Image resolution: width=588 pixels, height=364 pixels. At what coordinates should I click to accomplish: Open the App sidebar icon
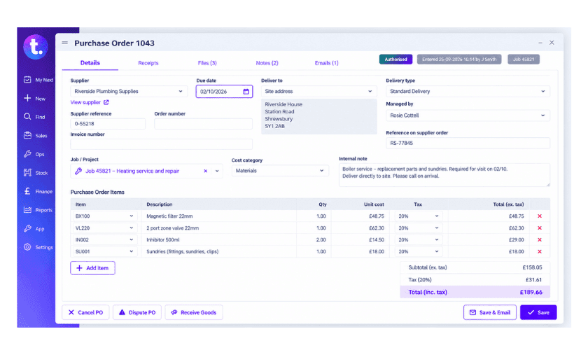27,228
